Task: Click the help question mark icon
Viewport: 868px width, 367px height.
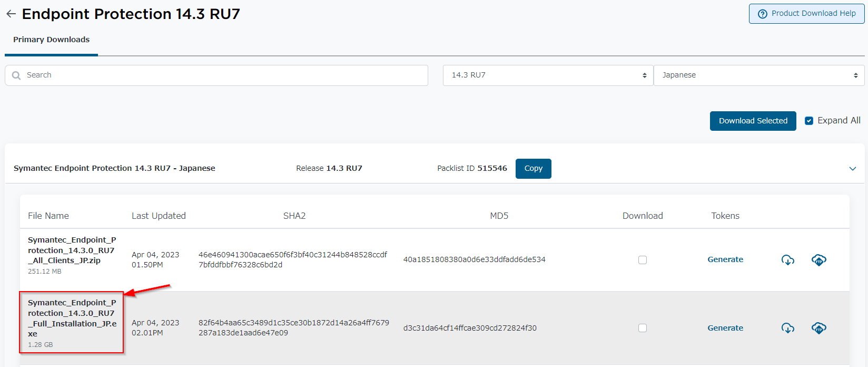Action: [x=762, y=14]
